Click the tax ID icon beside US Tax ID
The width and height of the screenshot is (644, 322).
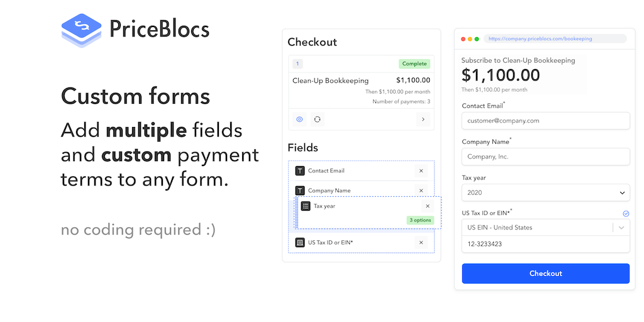pyautogui.click(x=300, y=242)
